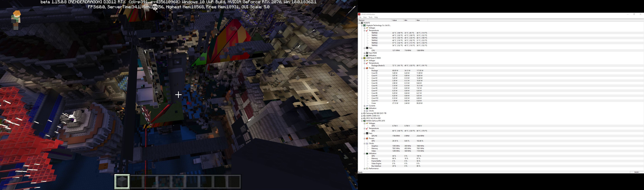Click the Gigabyte motherboard chip icon

coord(365,25)
